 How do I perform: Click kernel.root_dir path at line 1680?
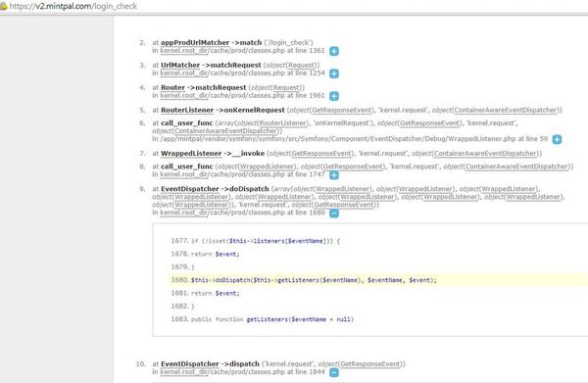click(184, 213)
